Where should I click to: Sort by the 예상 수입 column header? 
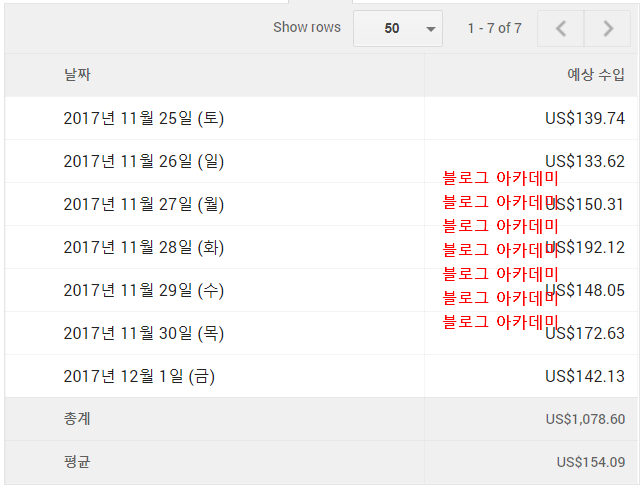pyautogui.click(x=595, y=75)
